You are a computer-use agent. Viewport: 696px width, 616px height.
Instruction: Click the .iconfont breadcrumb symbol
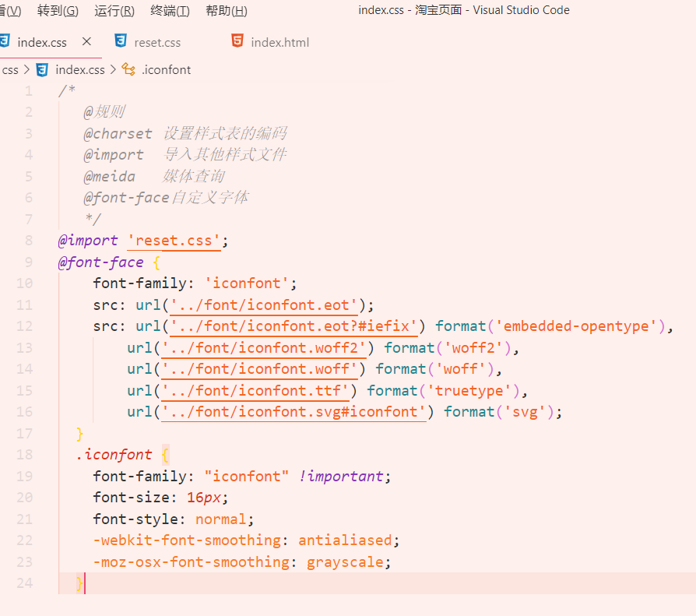[166, 70]
